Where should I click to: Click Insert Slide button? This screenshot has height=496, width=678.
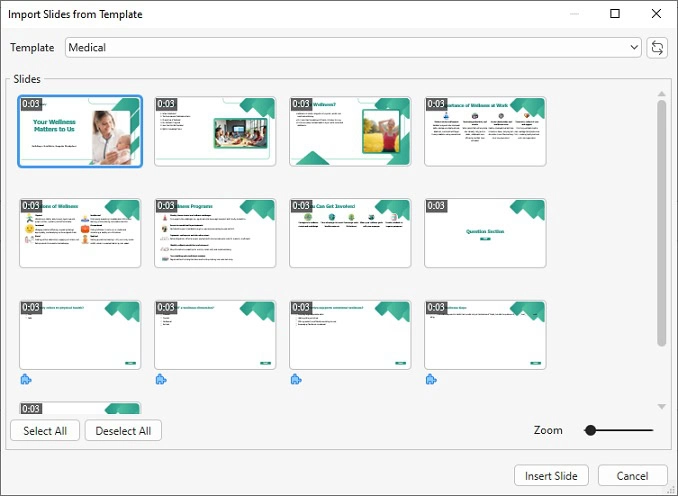pyautogui.click(x=551, y=476)
